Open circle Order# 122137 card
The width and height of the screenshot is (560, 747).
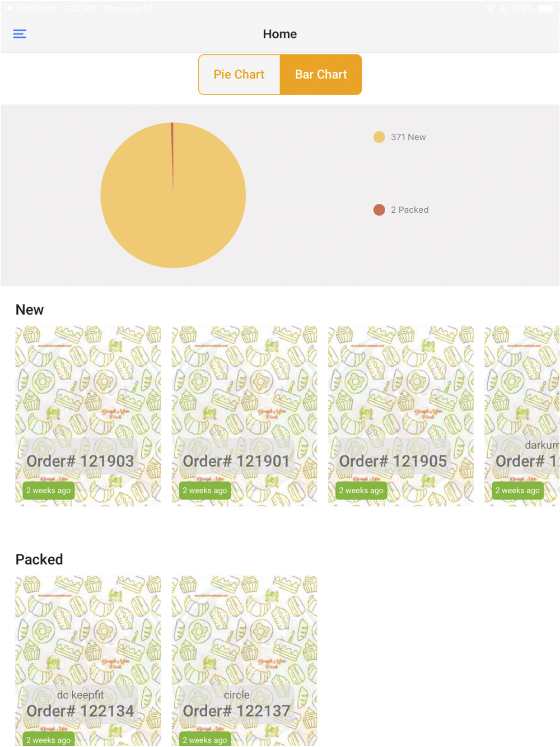click(244, 661)
